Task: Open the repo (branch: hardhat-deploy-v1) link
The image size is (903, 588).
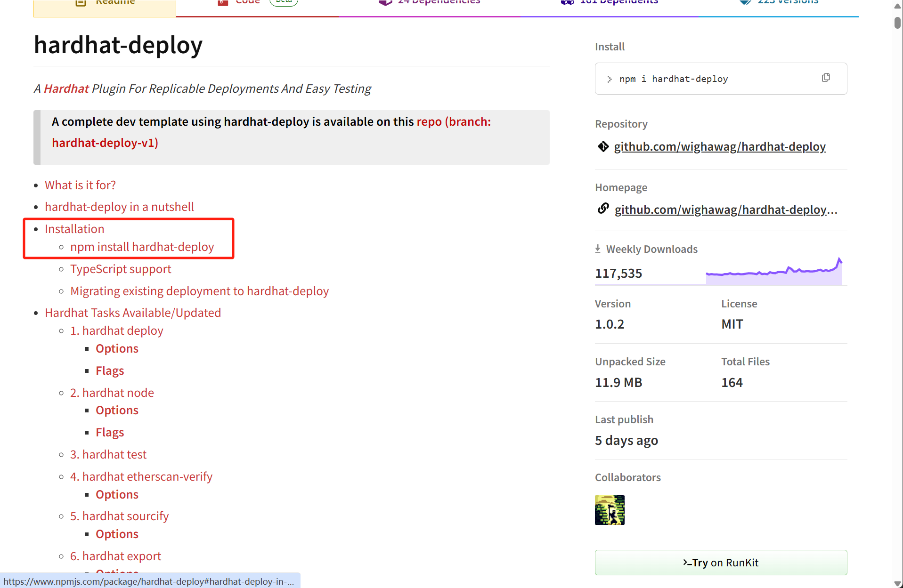Action: pos(271,132)
